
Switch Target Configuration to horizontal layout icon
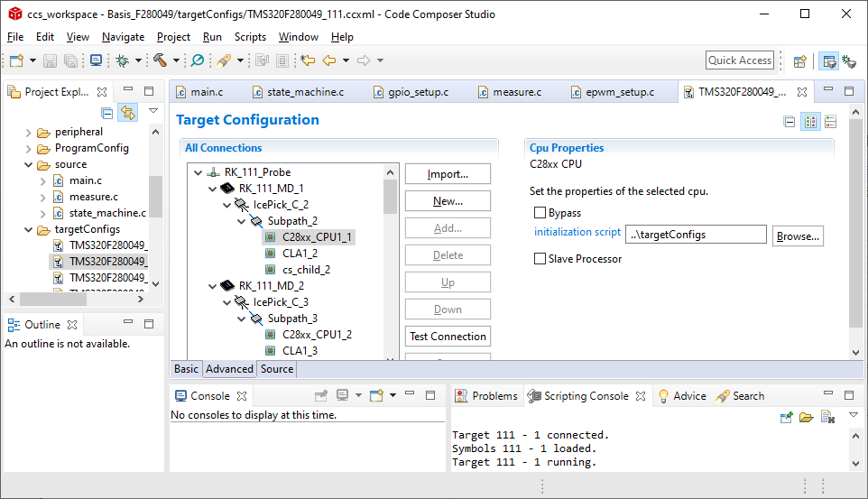coord(810,122)
